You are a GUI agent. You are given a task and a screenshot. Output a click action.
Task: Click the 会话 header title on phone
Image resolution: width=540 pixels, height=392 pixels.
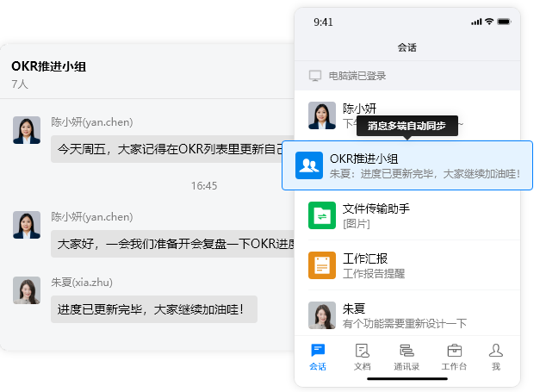tap(407, 47)
